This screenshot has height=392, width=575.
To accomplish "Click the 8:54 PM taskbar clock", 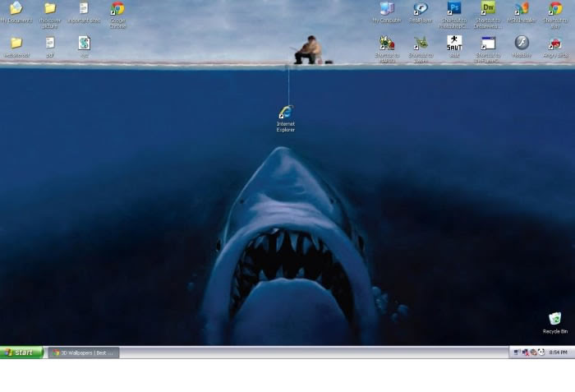I will pyautogui.click(x=558, y=353).
